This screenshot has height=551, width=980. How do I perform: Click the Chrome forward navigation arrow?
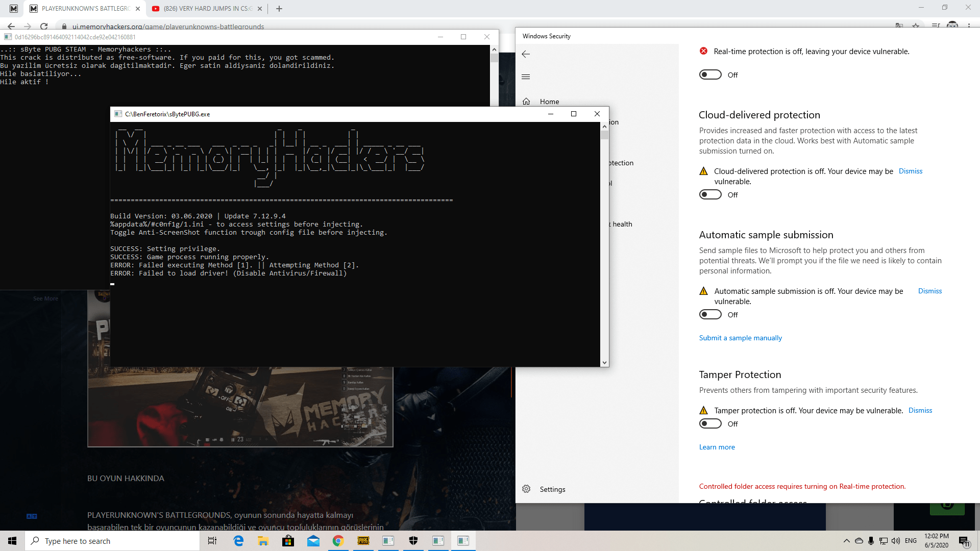click(x=28, y=26)
